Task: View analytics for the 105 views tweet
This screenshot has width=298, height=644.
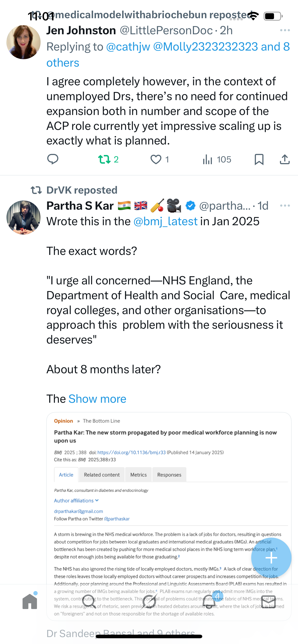Action: [217, 160]
